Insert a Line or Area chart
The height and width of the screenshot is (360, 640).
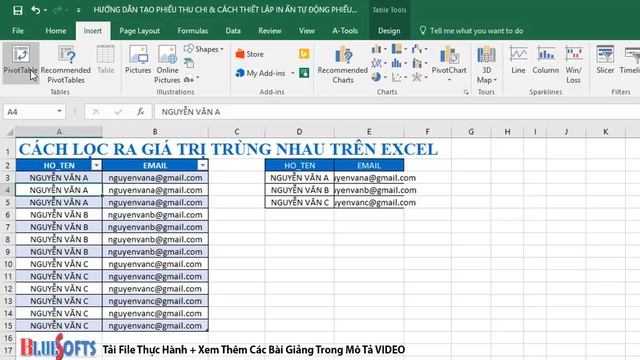(379, 63)
